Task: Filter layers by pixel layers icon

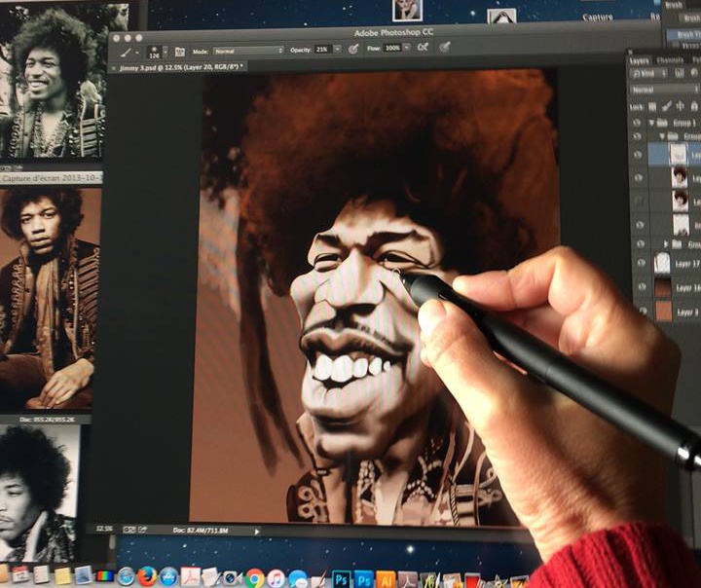Action: pyautogui.click(x=680, y=73)
